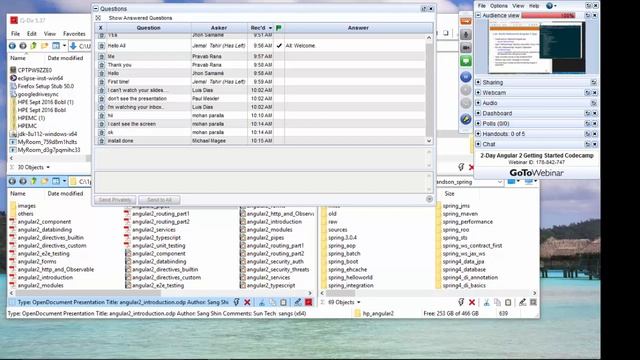This screenshot has width=640, height=360.
Task: Click the answer text field above Send buttons
Action: click(263, 182)
